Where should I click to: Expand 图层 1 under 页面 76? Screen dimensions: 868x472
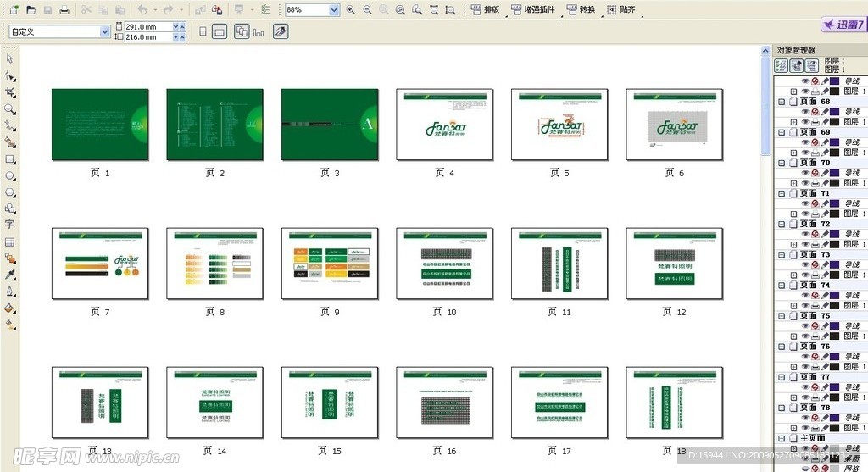coord(793,367)
